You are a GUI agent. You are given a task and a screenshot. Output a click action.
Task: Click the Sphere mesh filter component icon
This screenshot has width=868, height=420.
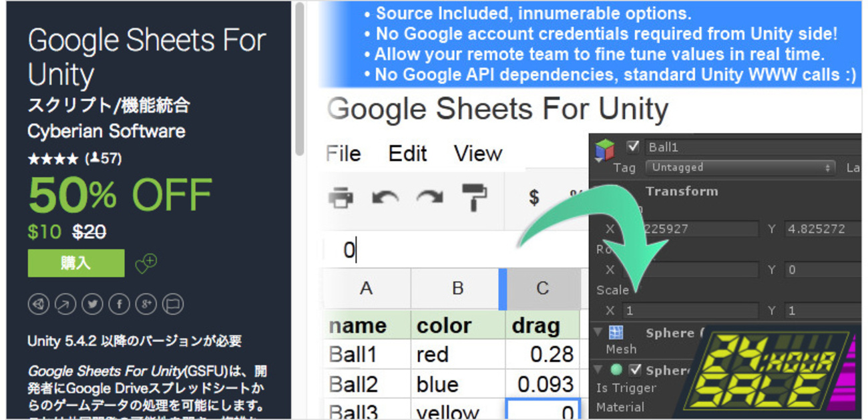[616, 333]
